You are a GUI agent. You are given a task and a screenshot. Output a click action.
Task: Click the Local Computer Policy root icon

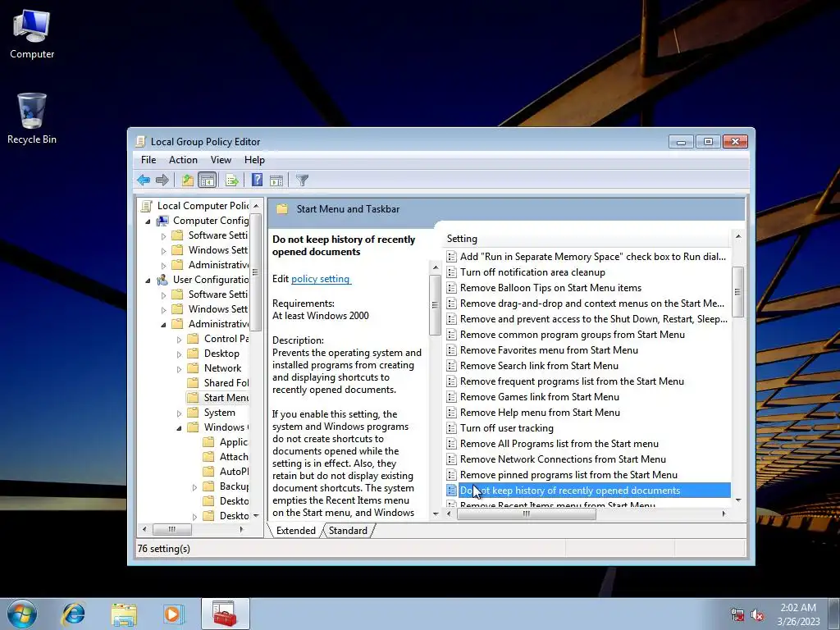[146, 206]
